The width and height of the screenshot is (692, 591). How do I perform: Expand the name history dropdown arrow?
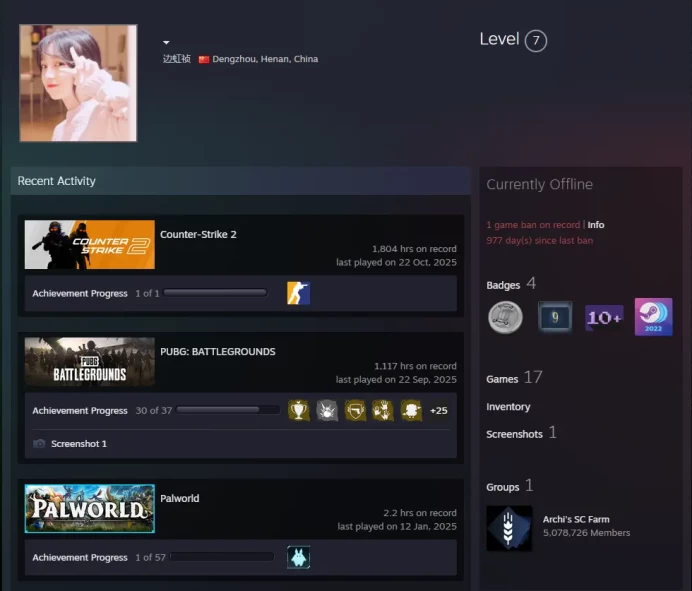166,42
